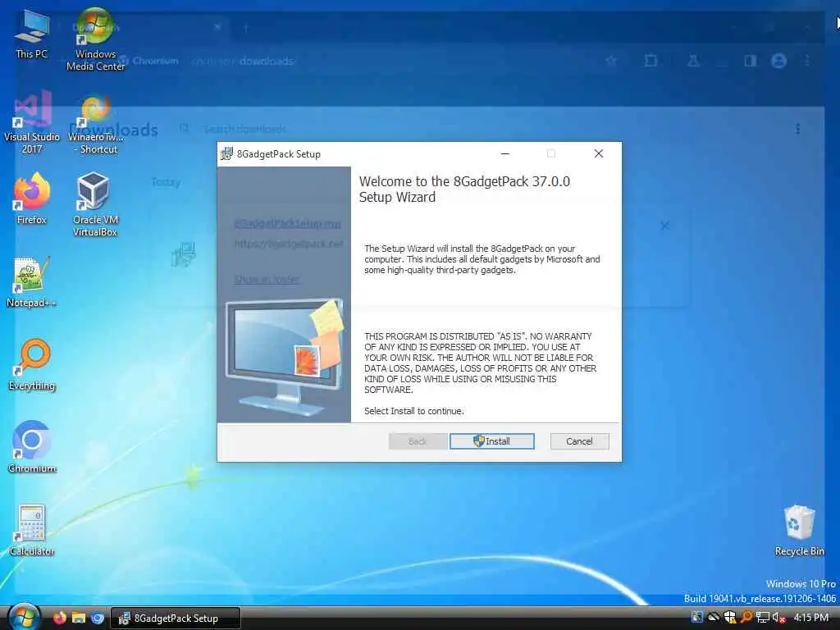Open the Start menu orb

24,617
